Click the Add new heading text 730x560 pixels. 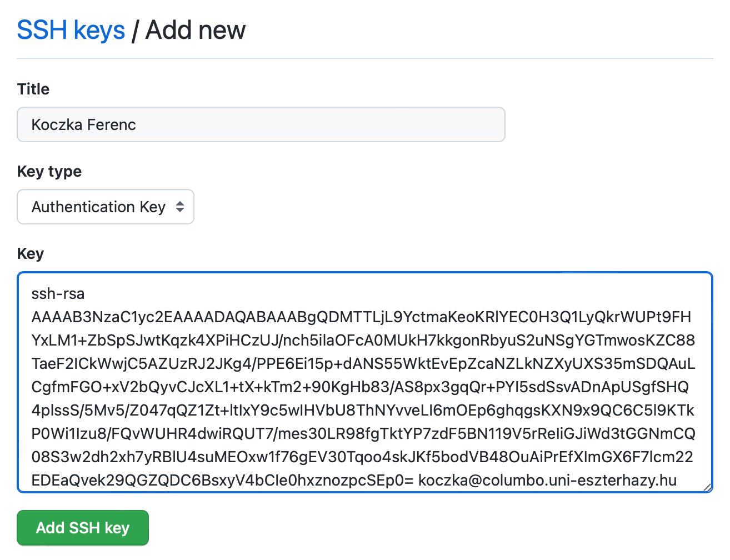point(196,30)
